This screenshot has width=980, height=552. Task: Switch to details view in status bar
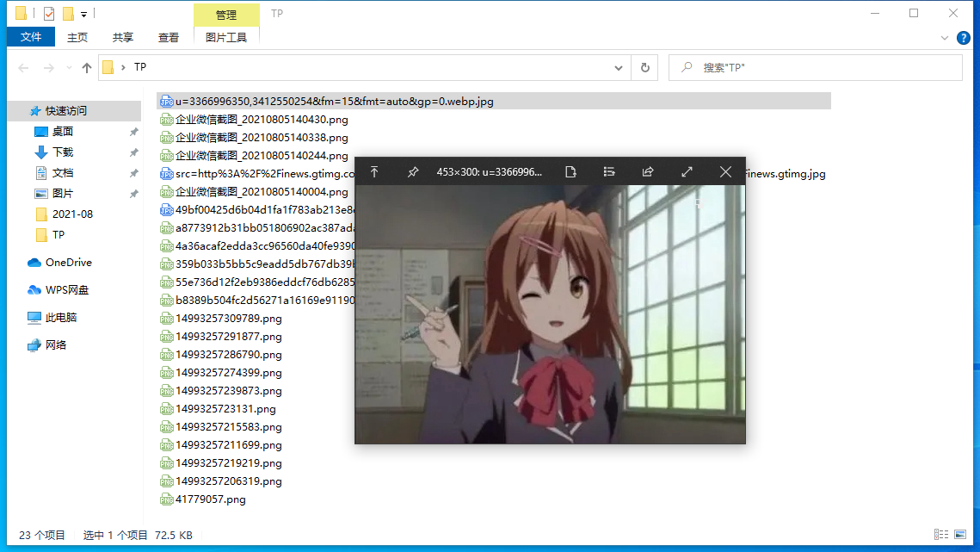tap(941, 535)
